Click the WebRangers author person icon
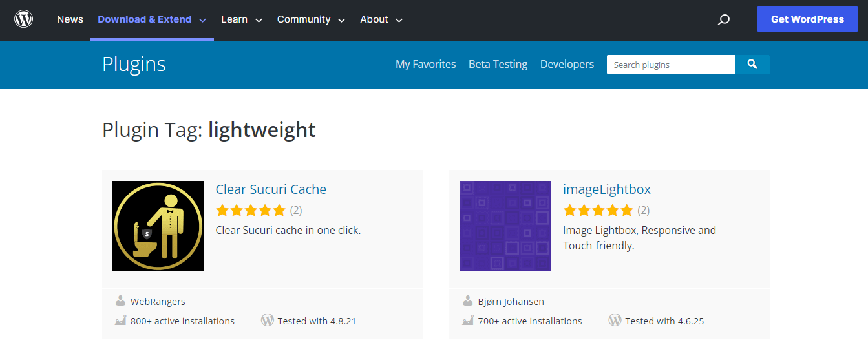 tap(120, 301)
